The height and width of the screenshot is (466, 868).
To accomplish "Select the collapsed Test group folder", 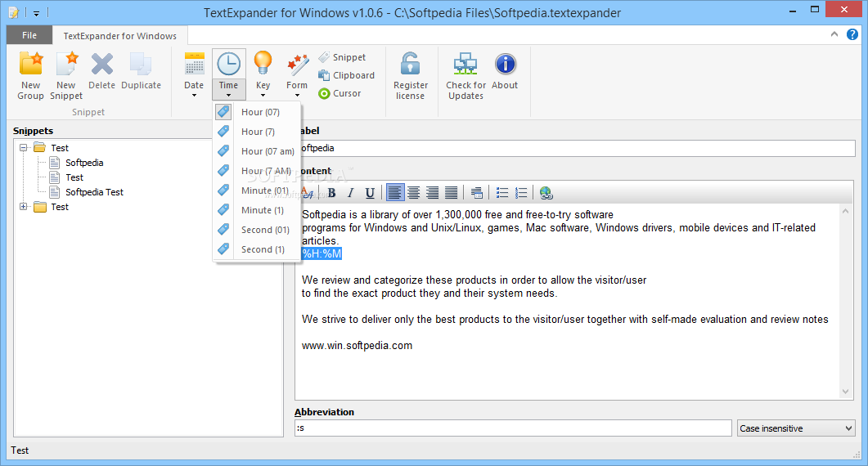I will click(60, 207).
